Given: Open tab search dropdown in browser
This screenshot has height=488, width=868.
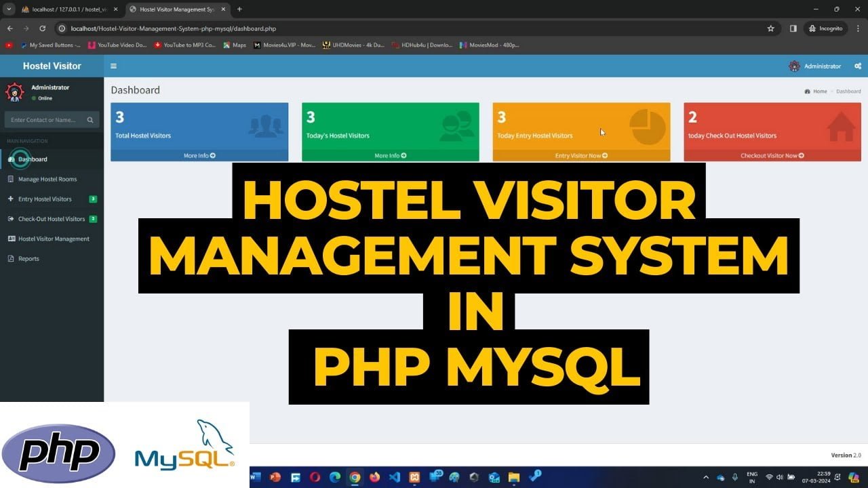Looking at the screenshot, I should (9, 9).
